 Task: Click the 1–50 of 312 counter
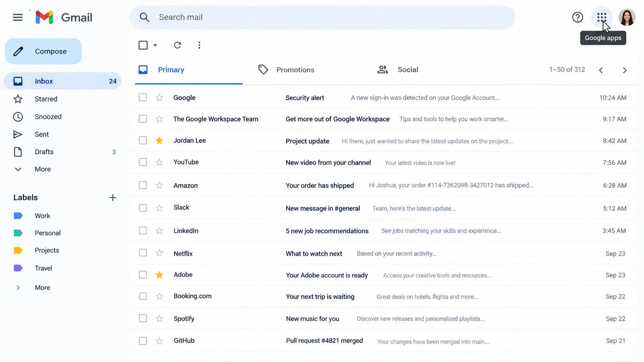(x=567, y=70)
